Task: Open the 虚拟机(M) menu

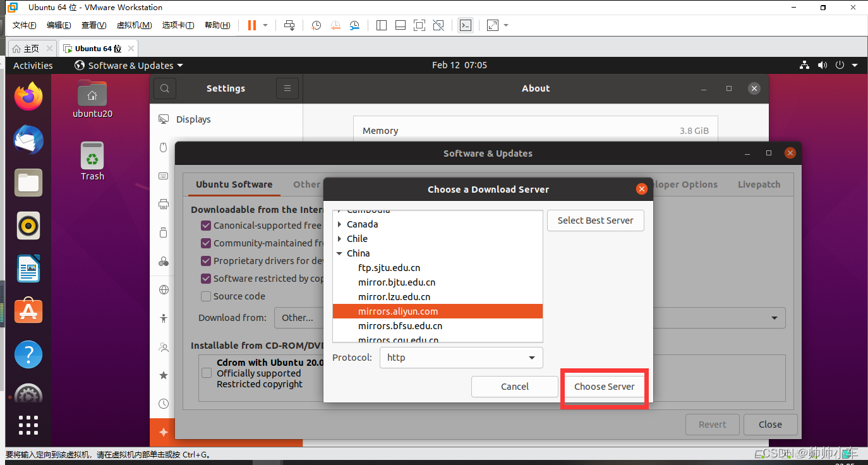Action: [134, 25]
